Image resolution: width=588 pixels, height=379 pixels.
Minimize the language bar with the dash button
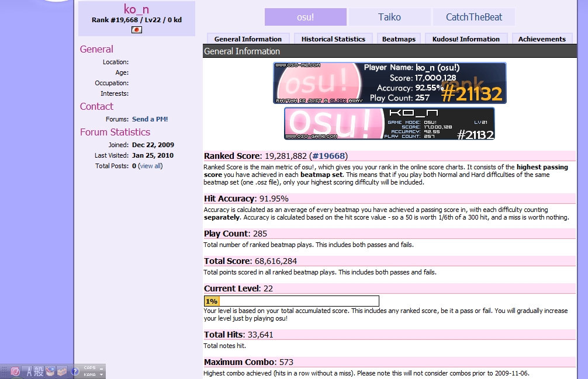[101, 369]
